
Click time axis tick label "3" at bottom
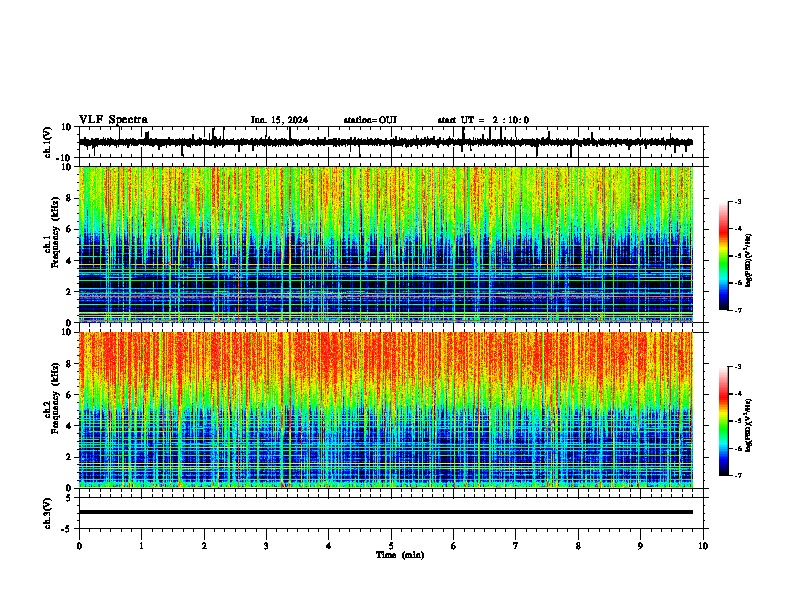tap(266, 546)
